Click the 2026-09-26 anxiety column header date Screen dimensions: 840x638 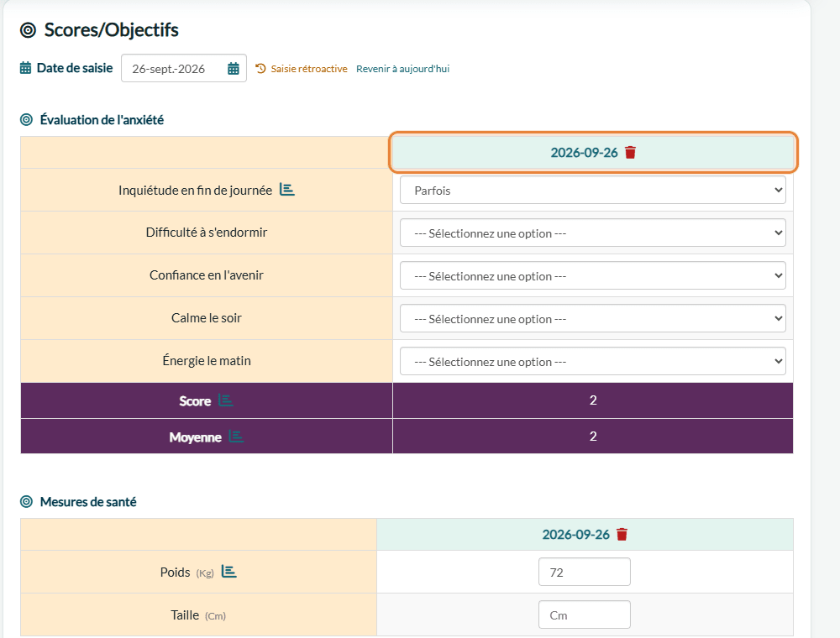click(x=584, y=153)
